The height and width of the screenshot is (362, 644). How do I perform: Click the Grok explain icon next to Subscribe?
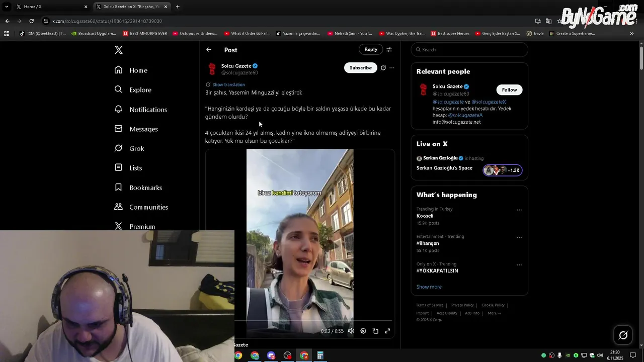[x=383, y=68]
